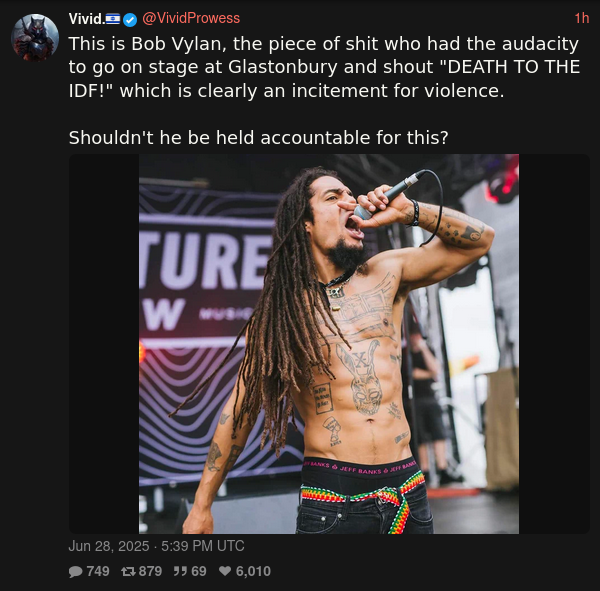Screen dimensions: 600x591
Task: Open the @VividProwess handle link
Action: click(191, 18)
